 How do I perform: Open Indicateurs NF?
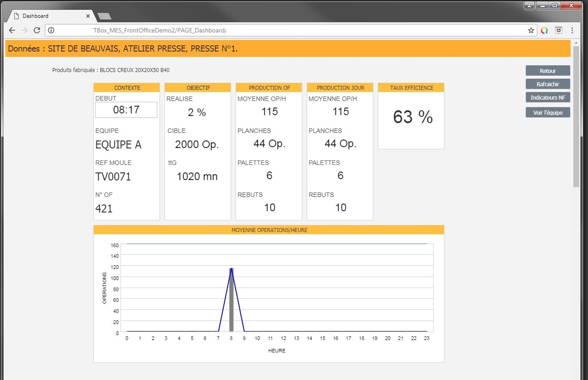(x=548, y=97)
